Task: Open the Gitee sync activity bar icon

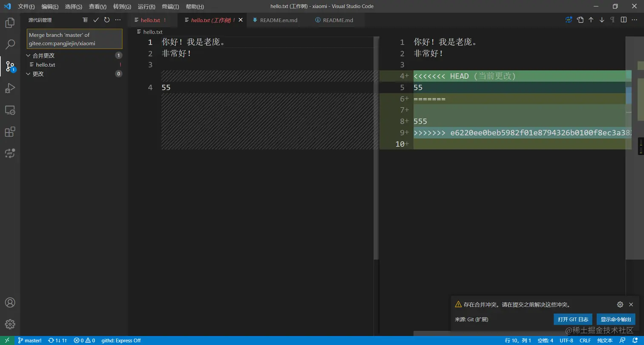Action: coord(10,153)
